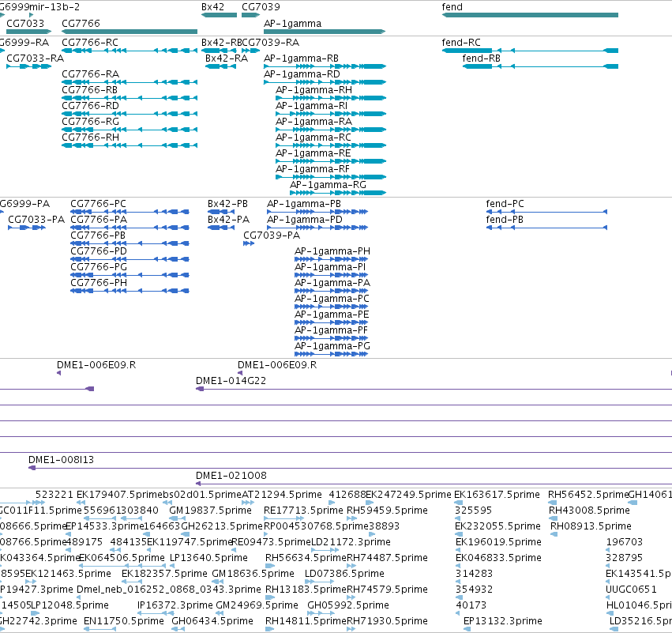Screen dimensions: 672x633
Task: Click EST EN11750.5prime
Action: 124,620
